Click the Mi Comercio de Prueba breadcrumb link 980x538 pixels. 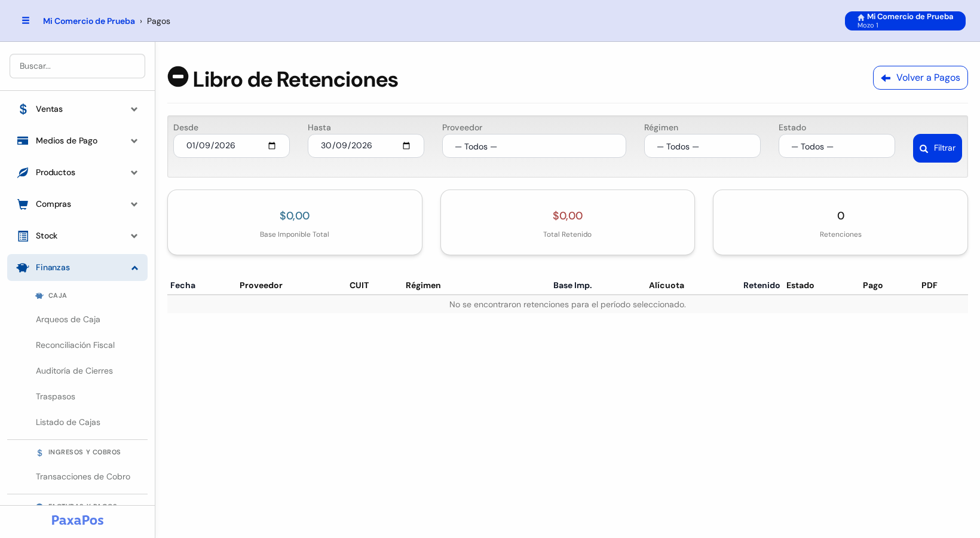tap(89, 21)
